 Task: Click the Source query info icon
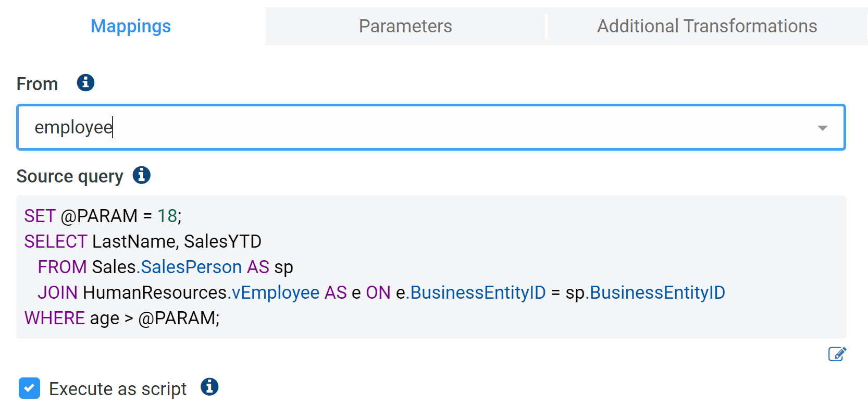141,176
